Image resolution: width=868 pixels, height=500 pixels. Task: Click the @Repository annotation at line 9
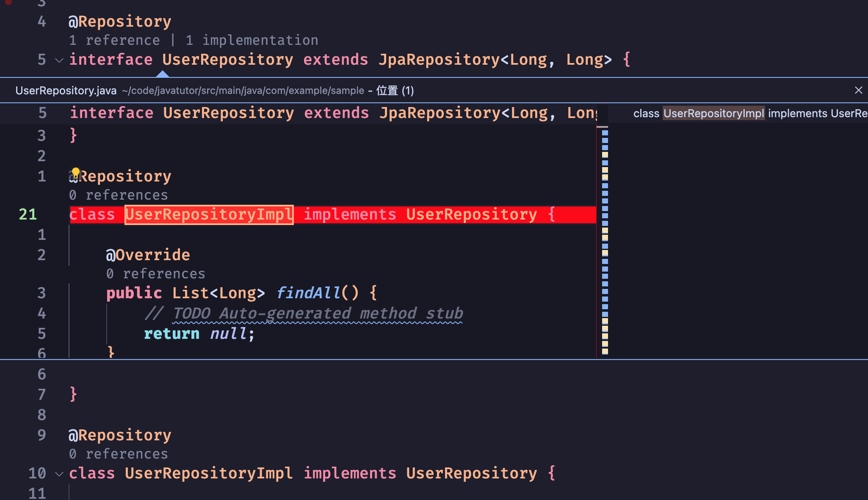[x=120, y=434]
